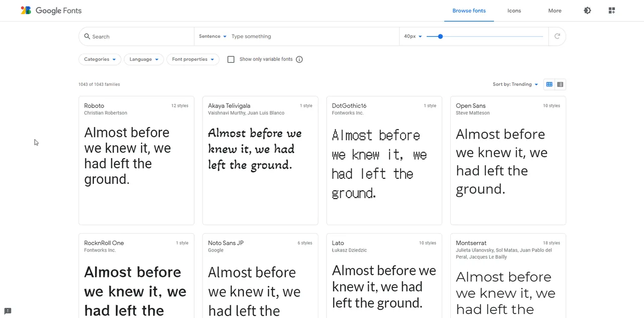The height and width of the screenshot is (318, 644).
Task: Open the Language filter dropdown
Action: [x=144, y=59]
